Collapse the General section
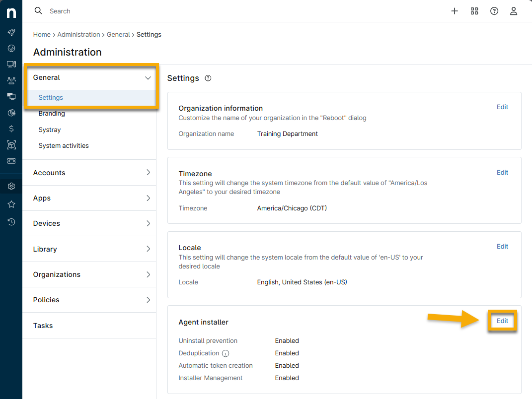 148,78
